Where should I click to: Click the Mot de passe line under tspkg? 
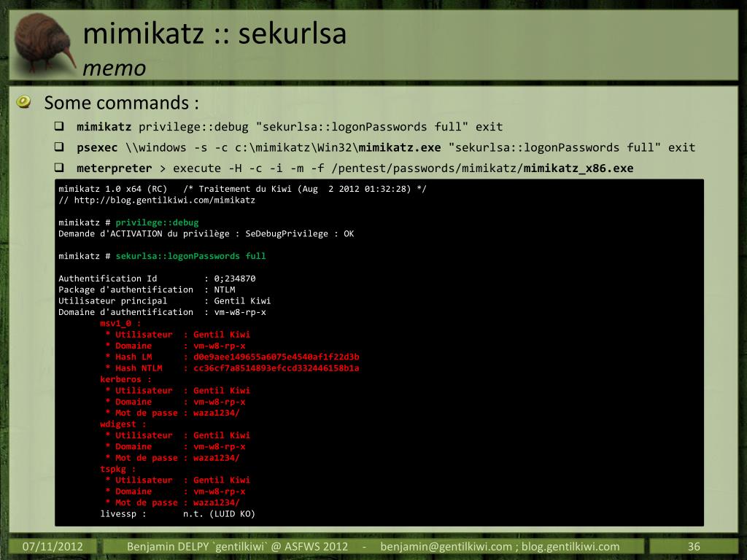tap(172, 503)
